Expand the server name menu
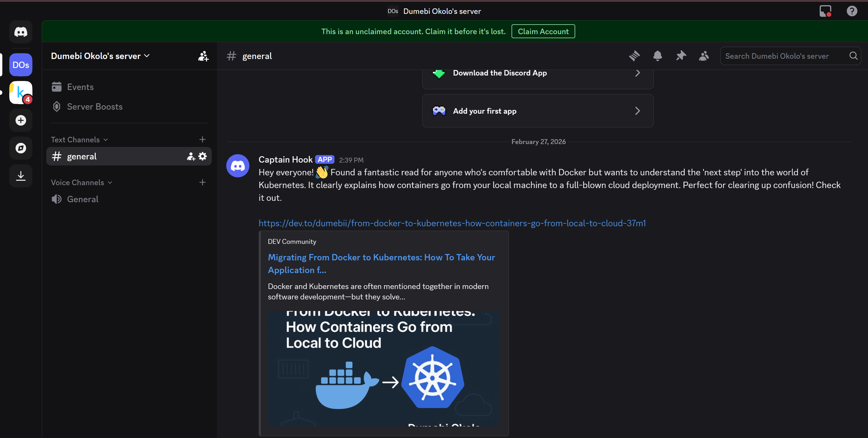This screenshot has width=868, height=438. (x=100, y=56)
